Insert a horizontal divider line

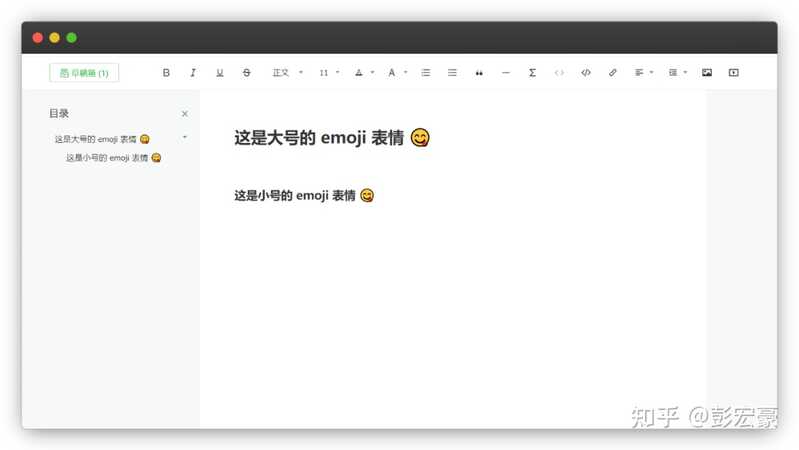(505, 73)
